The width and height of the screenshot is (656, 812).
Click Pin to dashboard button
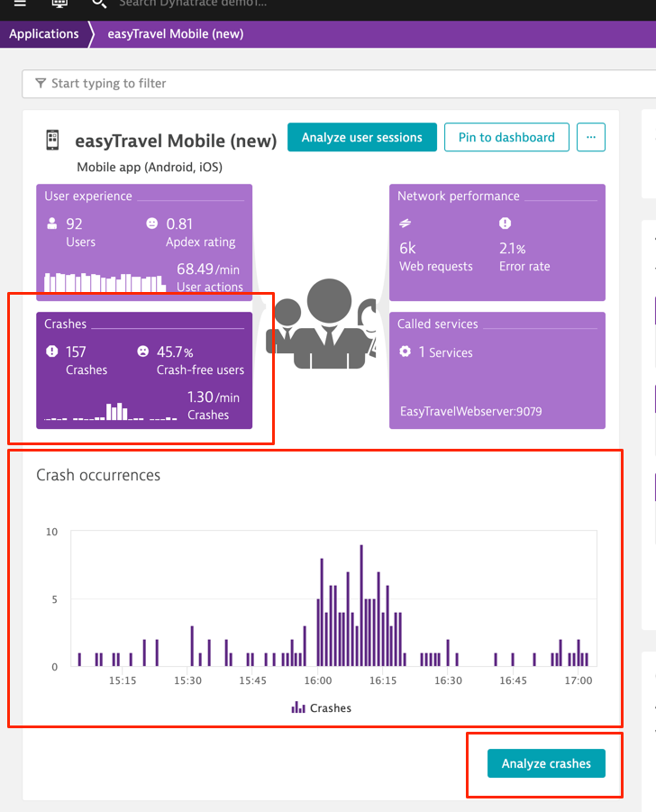click(506, 137)
